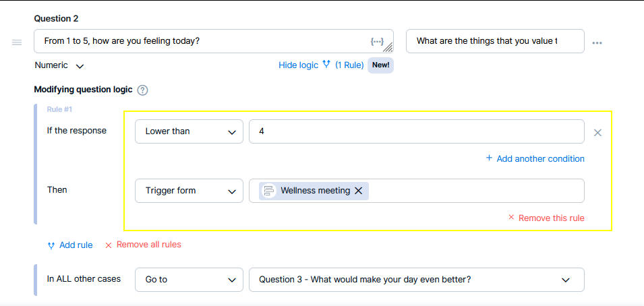644x306 pixels.
Task: Open the help icon next to Modifying question logic
Action: [x=142, y=90]
